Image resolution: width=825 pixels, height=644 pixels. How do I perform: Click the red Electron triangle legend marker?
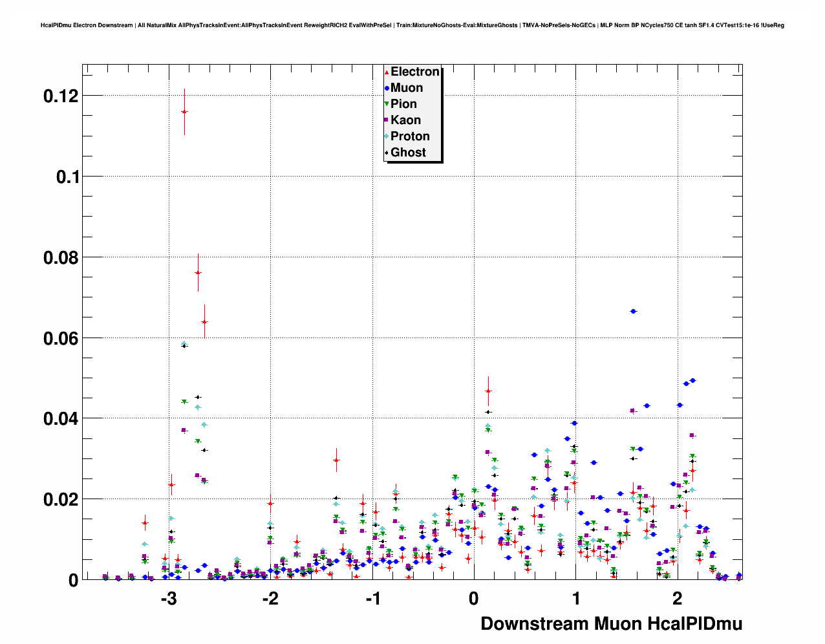tap(387, 72)
